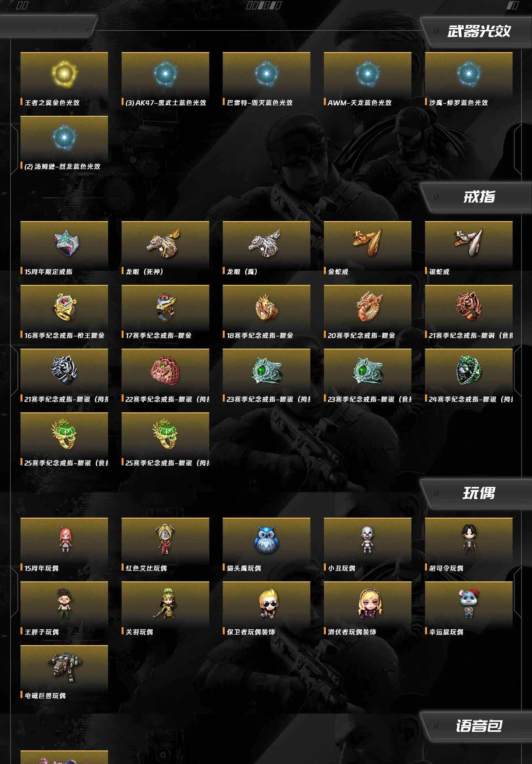Jump to the 武器光效 section header
Image resolution: width=532 pixels, height=764 pixels.
point(479,31)
